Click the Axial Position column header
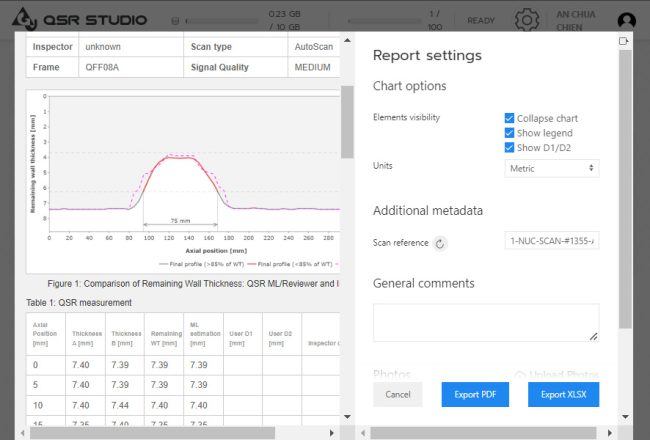This screenshot has height=440, width=650. click(x=45, y=334)
